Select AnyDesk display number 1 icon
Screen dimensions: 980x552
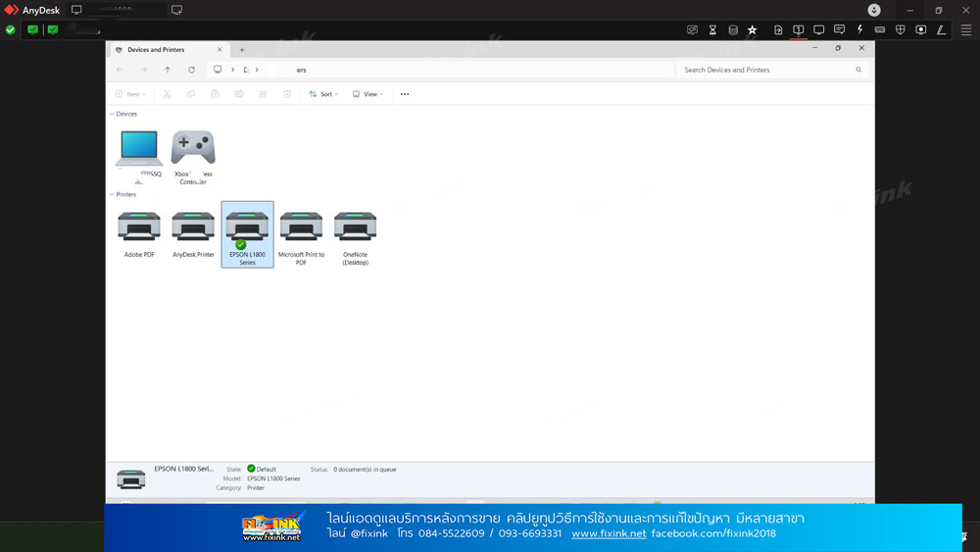point(798,30)
